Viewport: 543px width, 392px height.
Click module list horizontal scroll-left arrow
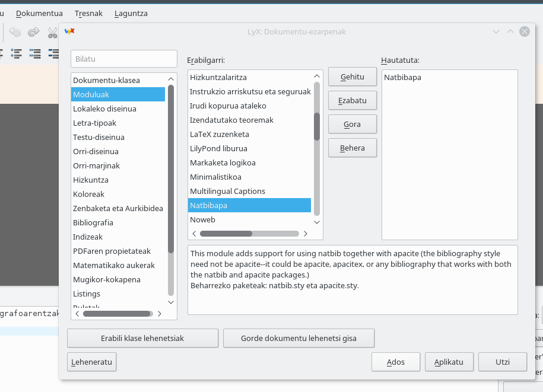pyautogui.click(x=194, y=234)
